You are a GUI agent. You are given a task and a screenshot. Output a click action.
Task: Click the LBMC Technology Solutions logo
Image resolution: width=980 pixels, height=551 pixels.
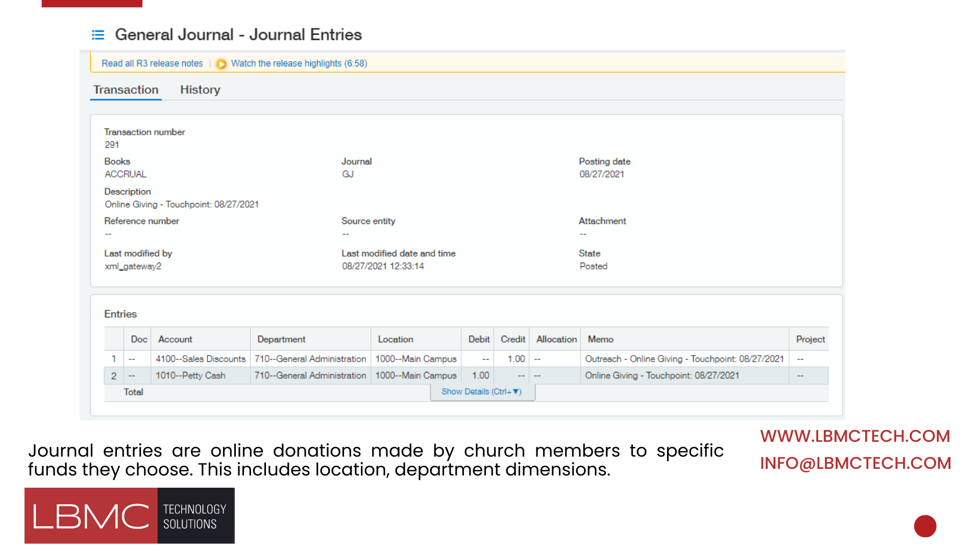tap(130, 515)
